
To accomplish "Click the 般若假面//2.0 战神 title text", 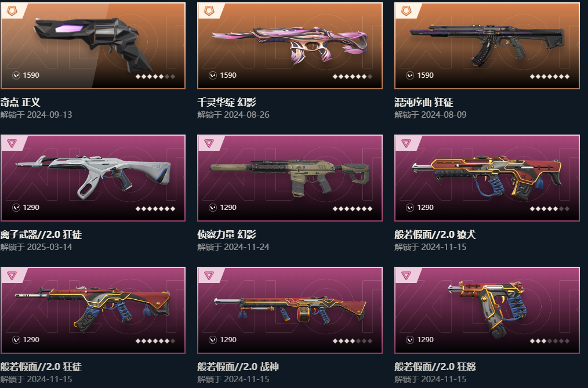I will click(x=238, y=367).
